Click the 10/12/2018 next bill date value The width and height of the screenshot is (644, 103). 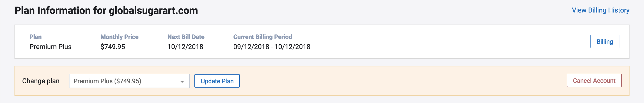185,47
